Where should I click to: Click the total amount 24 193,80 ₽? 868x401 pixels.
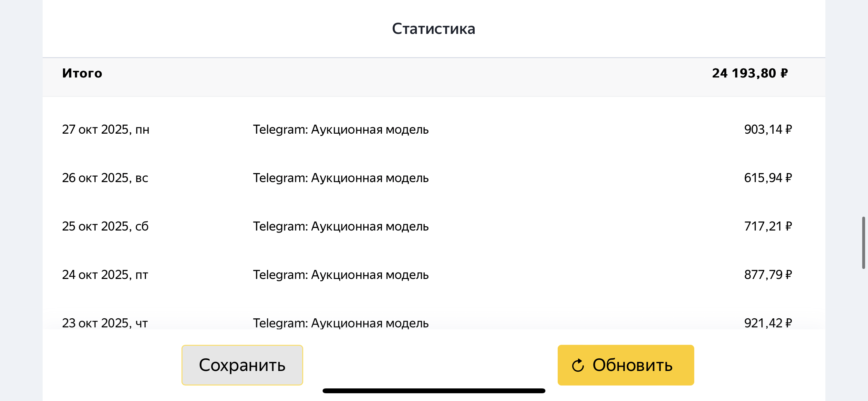tap(750, 73)
